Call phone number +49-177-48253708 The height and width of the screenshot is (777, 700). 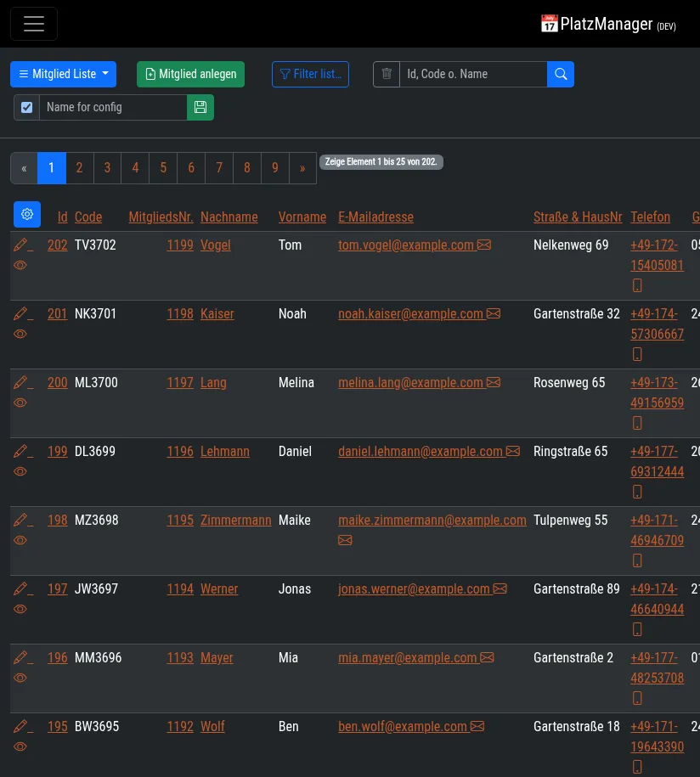tap(658, 668)
